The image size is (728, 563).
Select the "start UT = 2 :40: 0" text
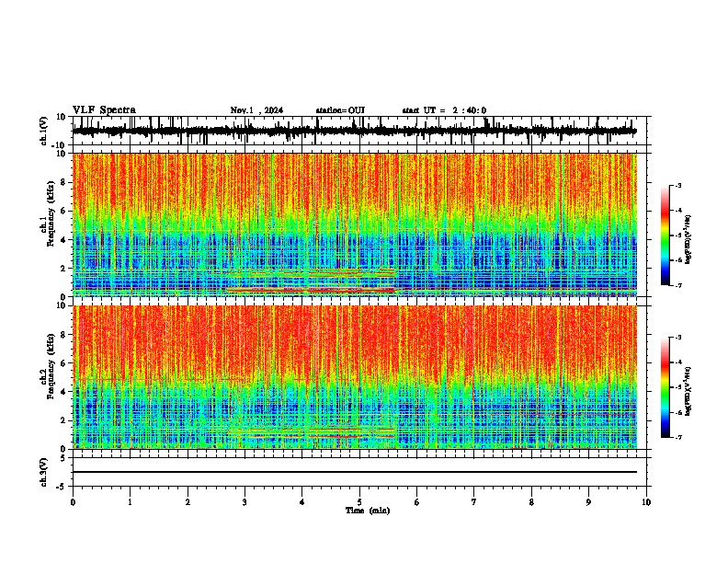pyautogui.click(x=444, y=110)
